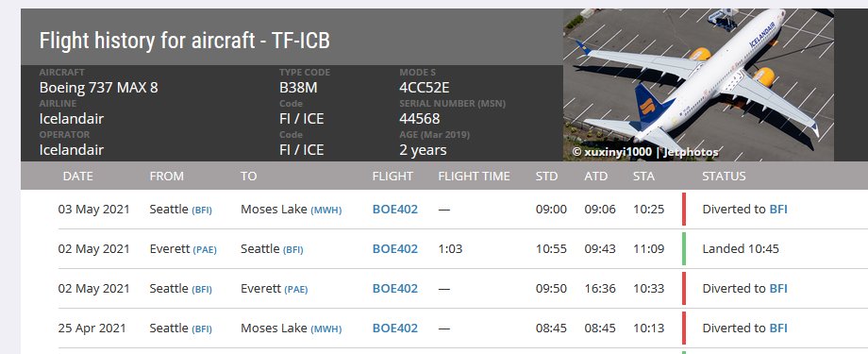
Task: Click the xuxinyi1000 Jetphotos photo credit
Action: coord(645,152)
